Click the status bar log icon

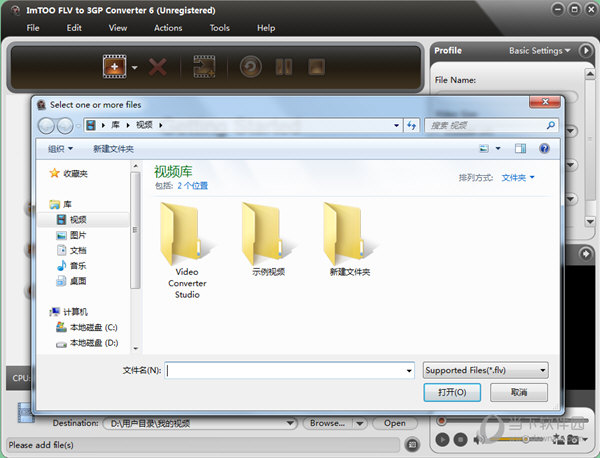(412, 445)
